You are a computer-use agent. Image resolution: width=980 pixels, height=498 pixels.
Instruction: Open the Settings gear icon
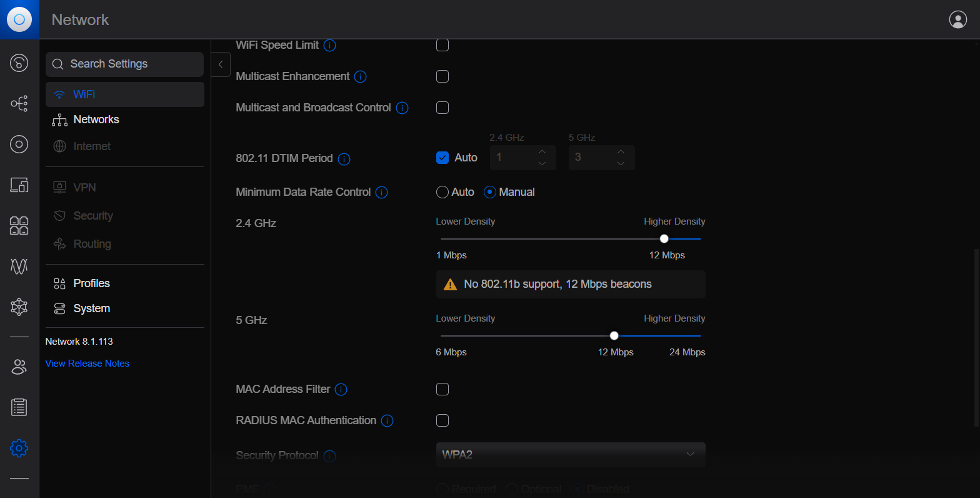coord(19,448)
